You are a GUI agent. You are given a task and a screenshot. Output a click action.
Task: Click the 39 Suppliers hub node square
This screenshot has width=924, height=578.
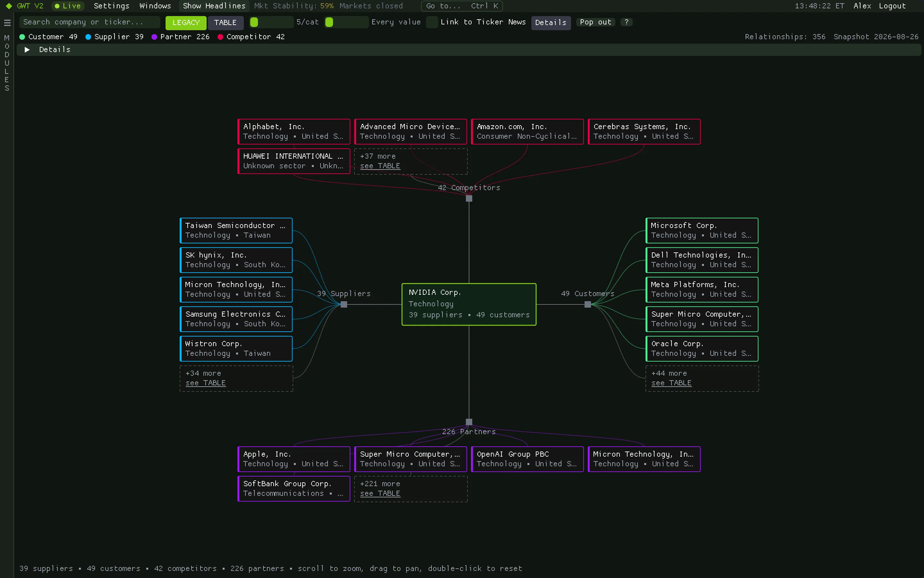(x=344, y=304)
